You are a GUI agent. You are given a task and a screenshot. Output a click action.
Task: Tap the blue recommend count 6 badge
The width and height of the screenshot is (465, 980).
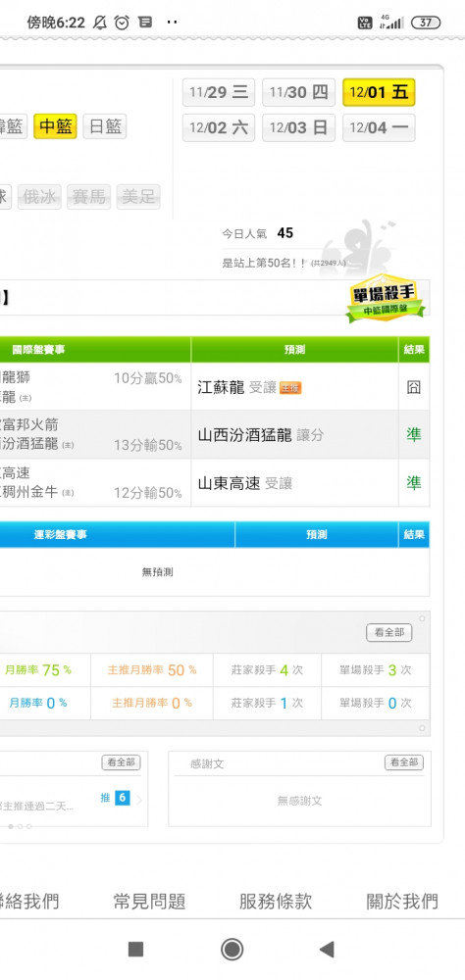tap(123, 798)
